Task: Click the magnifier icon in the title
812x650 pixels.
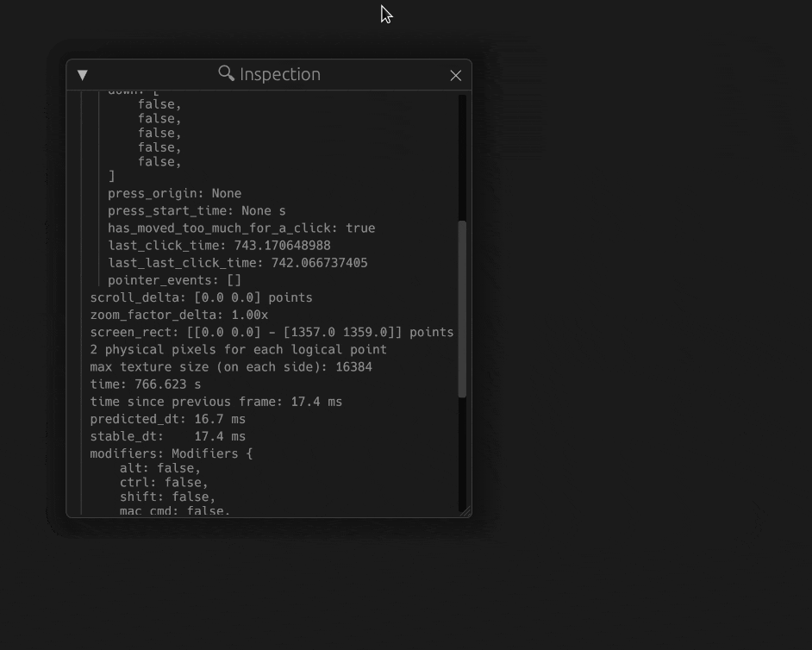Action: [227, 73]
